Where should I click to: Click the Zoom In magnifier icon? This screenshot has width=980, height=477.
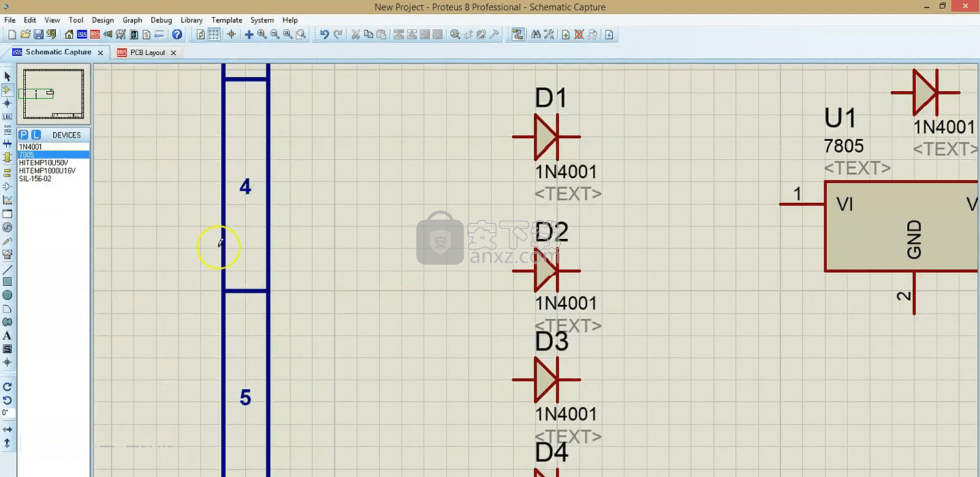point(262,35)
